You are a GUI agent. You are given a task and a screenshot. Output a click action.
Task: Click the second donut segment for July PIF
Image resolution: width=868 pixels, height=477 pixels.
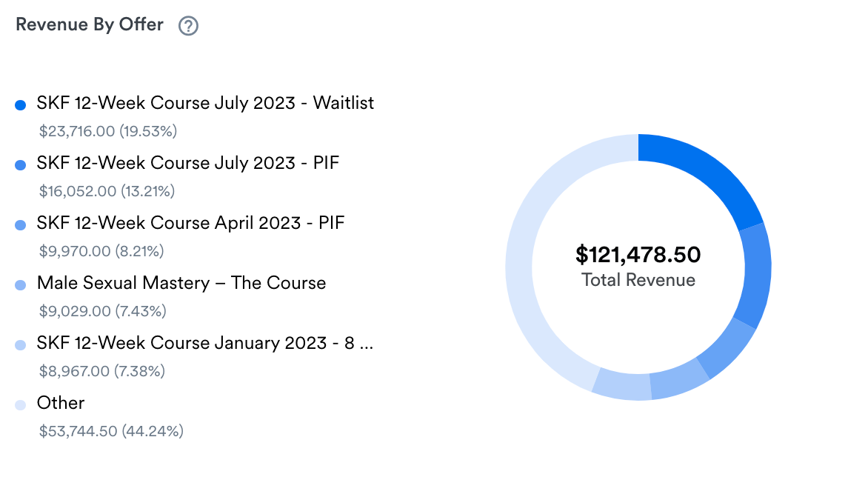757,276
